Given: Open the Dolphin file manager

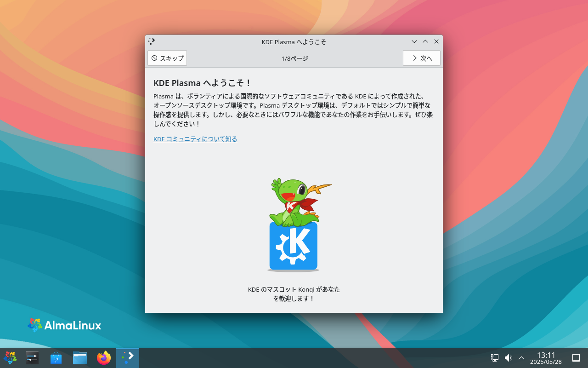Looking at the screenshot, I should [80, 357].
